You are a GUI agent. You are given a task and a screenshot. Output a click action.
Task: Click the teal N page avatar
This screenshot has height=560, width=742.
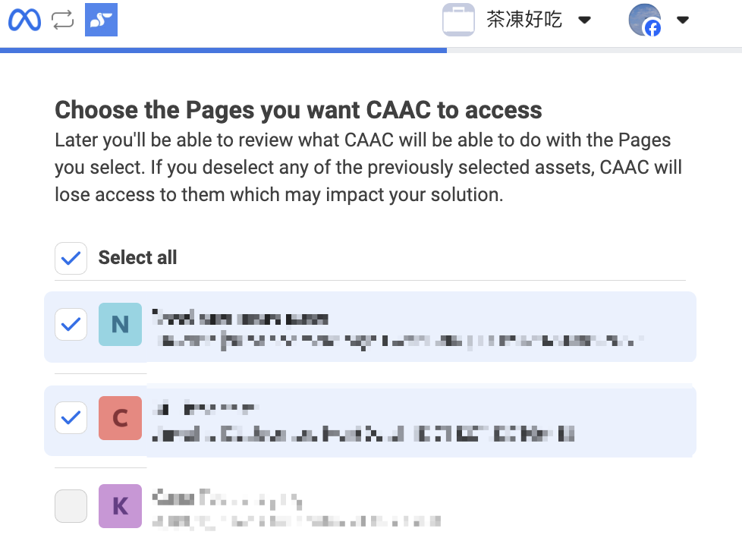pos(120,324)
